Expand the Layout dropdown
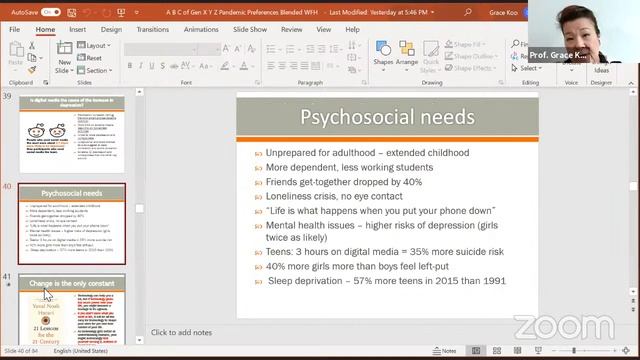640x360 pixels. (94, 45)
